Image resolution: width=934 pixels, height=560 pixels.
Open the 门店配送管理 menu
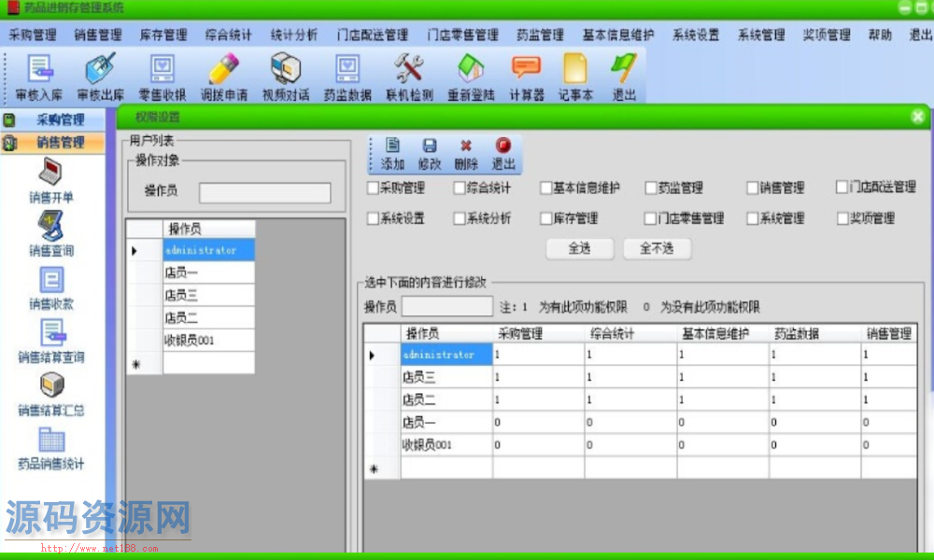pos(373,35)
